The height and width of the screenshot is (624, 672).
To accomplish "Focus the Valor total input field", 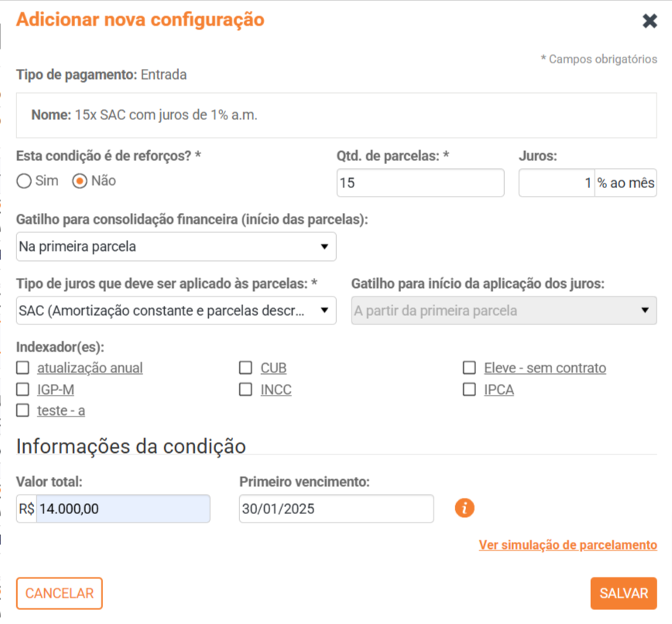I will click(123, 509).
